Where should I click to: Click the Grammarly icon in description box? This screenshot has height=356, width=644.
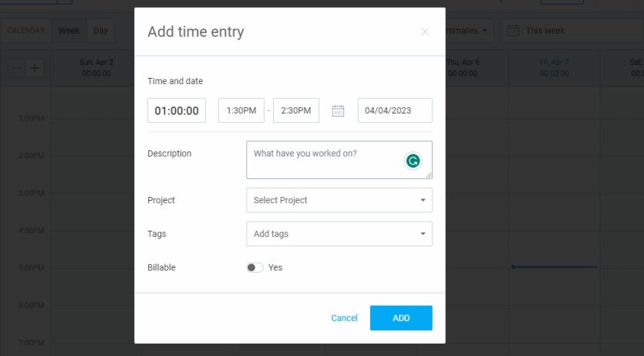(x=413, y=161)
